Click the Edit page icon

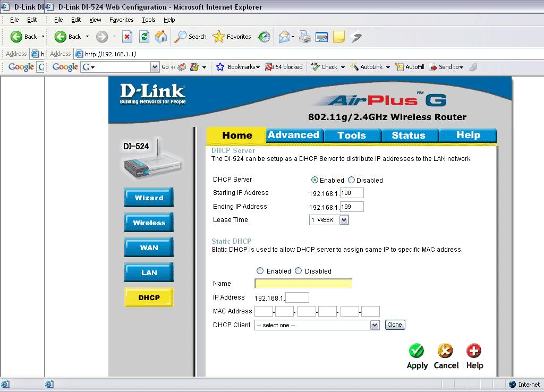321,37
